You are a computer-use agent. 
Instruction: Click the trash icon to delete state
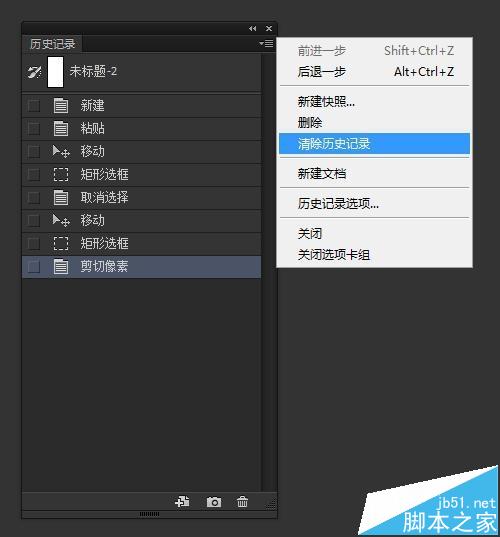[242, 502]
